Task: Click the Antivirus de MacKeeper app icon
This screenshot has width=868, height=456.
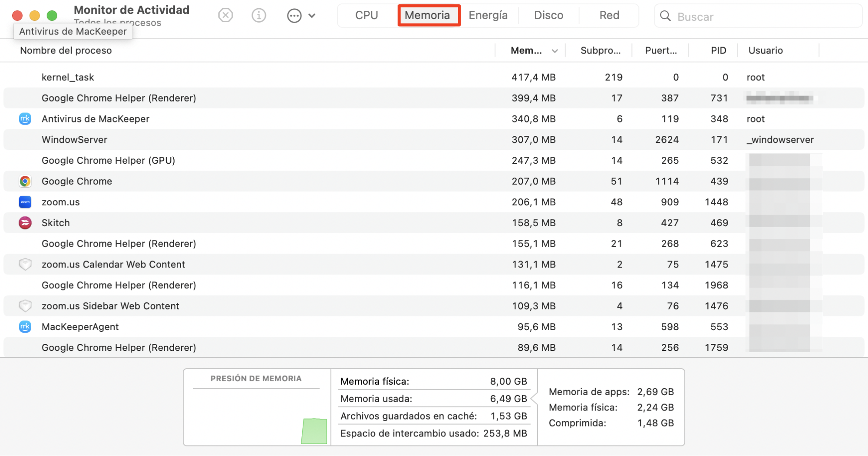Action: (25, 119)
